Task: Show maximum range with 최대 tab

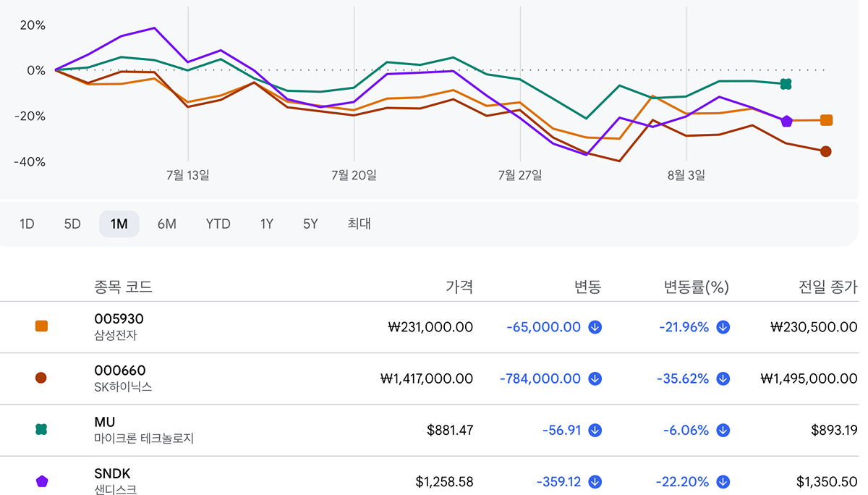Action: pos(359,224)
